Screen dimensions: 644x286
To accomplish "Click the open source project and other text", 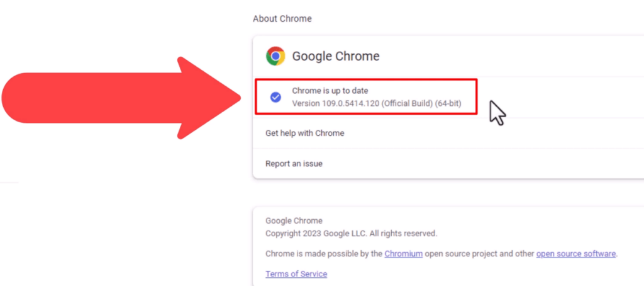I will (x=479, y=253).
